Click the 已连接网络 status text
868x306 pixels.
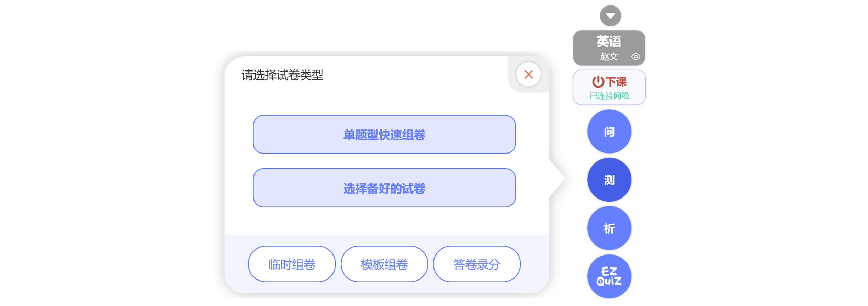point(609,96)
